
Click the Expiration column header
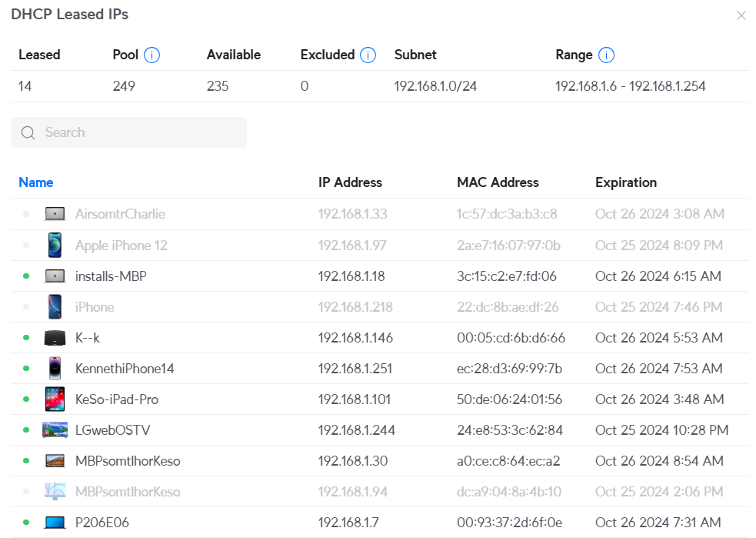(x=625, y=182)
